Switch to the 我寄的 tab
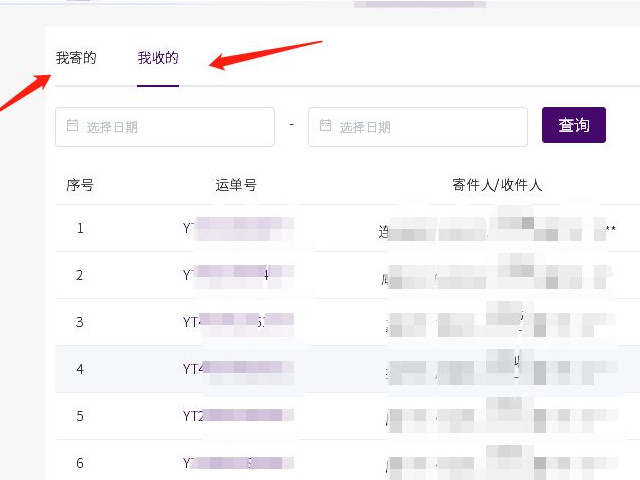This screenshot has height=480, width=640. tap(76, 58)
